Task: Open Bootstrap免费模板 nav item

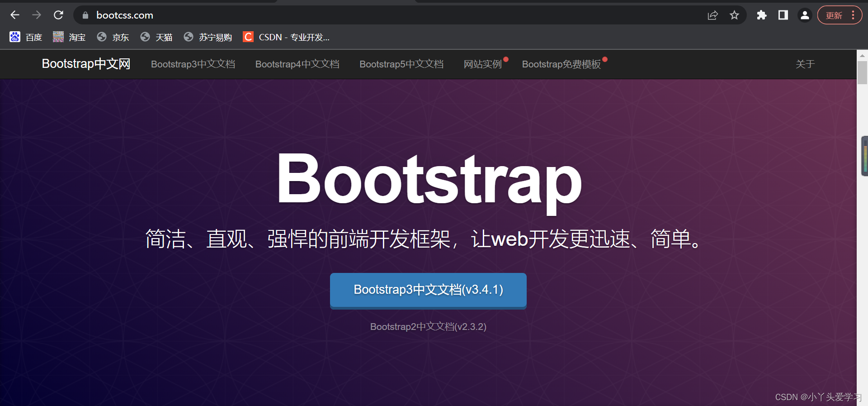Action: (561, 64)
